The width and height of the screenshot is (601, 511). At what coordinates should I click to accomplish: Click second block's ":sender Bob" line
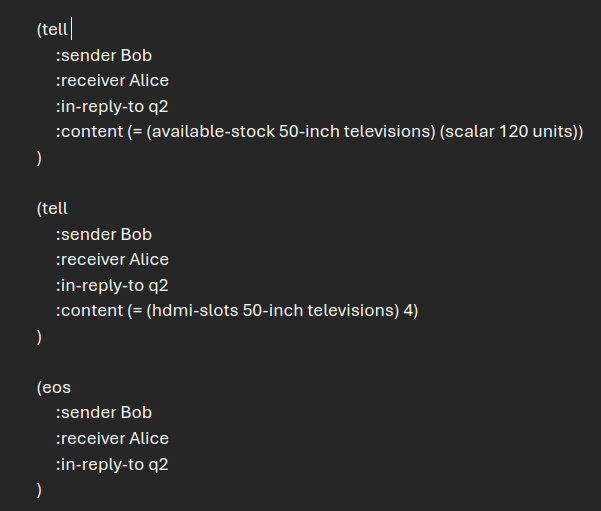104,234
